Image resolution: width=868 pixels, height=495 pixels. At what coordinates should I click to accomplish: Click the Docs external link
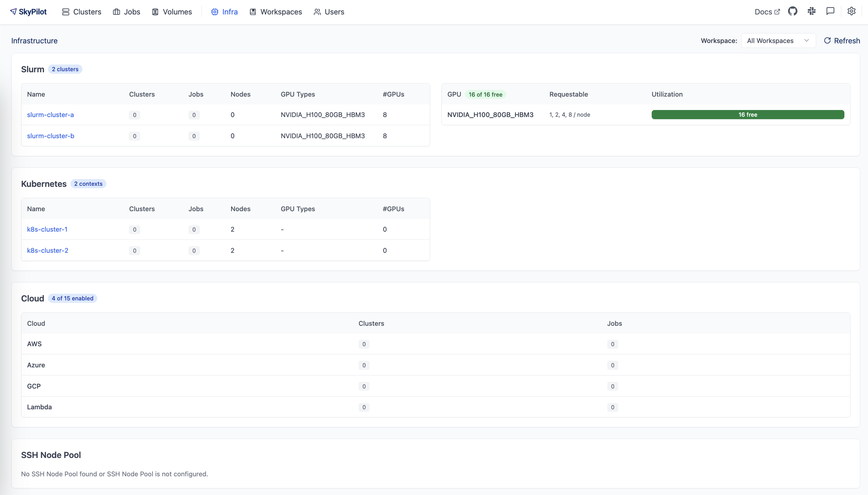pyautogui.click(x=768, y=12)
